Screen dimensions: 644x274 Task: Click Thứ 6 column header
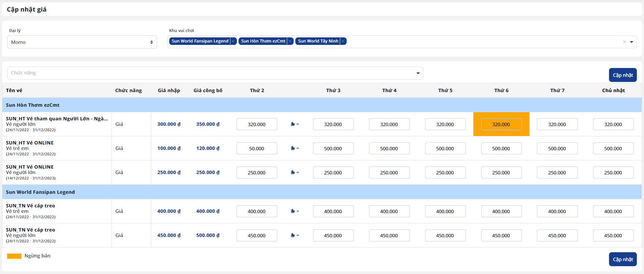pos(501,90)
